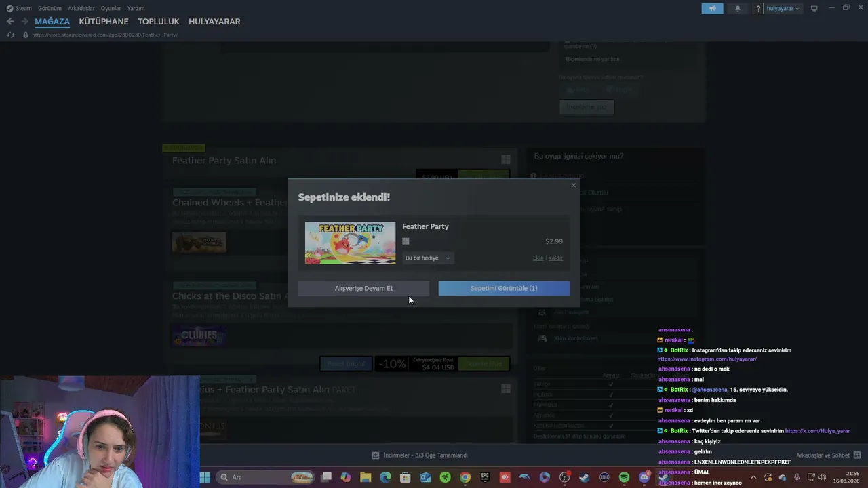The height and width of the screenshot is (488, 868).
Task: Click the 'Alışverişe Devam Et' button
Action: [x=363, y=288]
